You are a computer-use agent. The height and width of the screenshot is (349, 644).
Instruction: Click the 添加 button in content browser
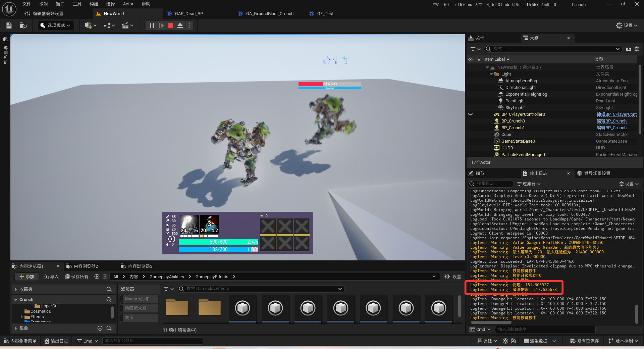[x=27, y=277]
